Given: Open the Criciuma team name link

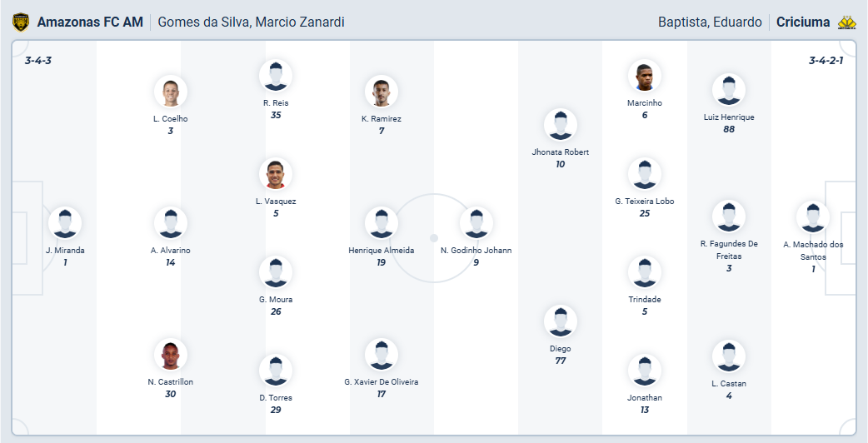Looking at the screenshot, I should click(803, 22).
